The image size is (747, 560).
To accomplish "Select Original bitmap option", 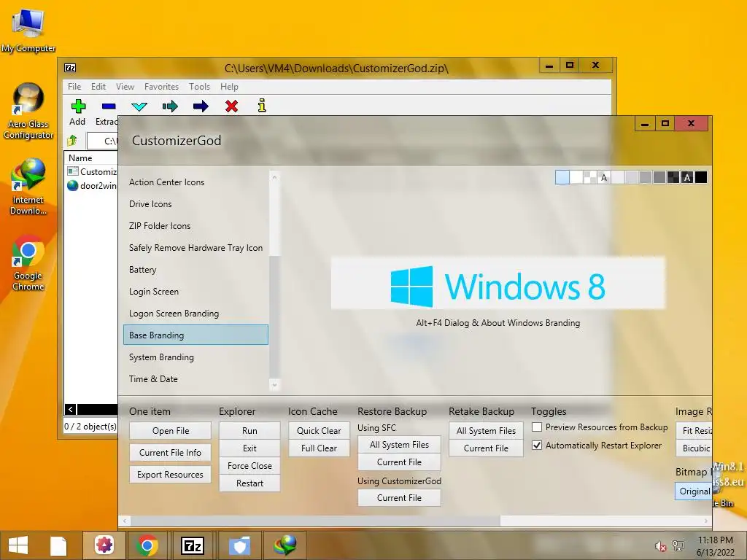I will coord(694,491).
